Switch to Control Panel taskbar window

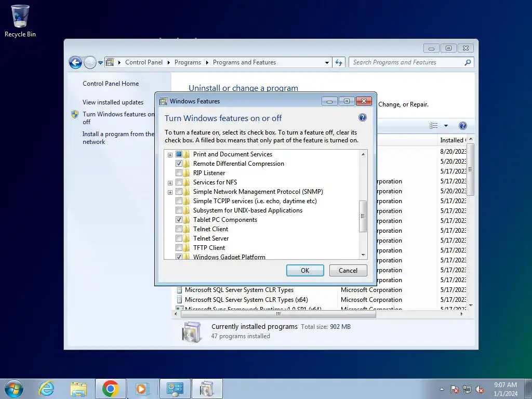pyautogui.click(x=175, y=389)
